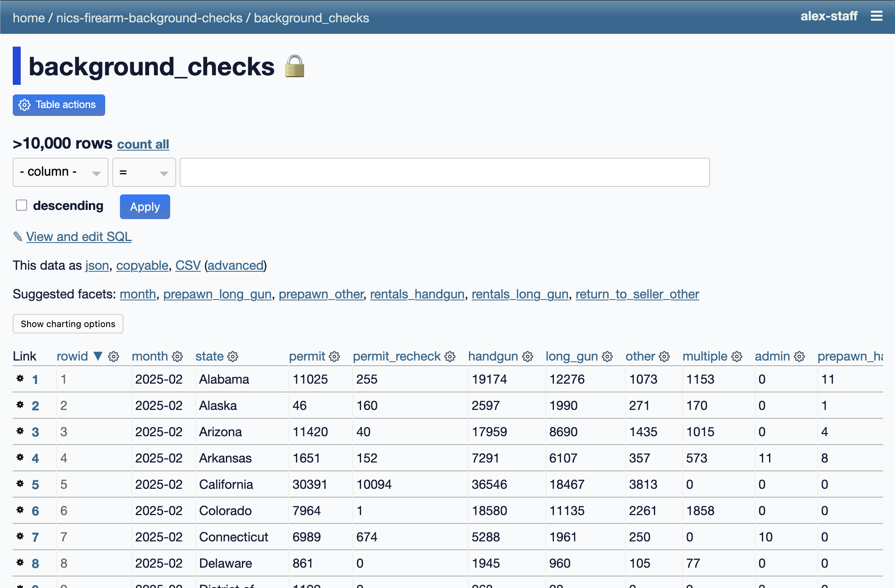Click Show charting options button

(68, 324)
